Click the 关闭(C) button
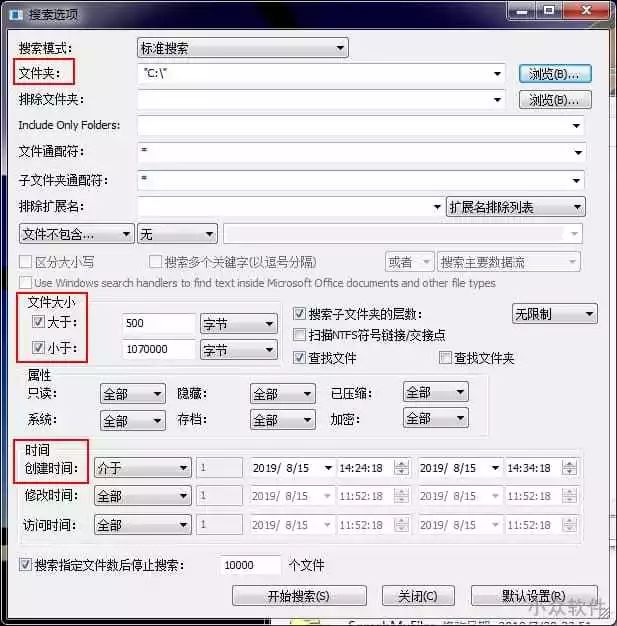The height and width of the screenshot is (626, 617). [x=418, y=596]
